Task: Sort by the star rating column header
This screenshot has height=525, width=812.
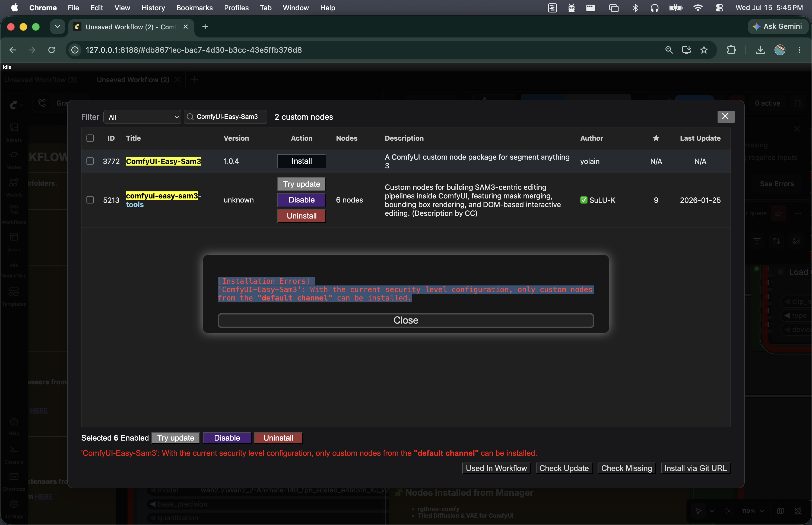Action: (656, 138)
